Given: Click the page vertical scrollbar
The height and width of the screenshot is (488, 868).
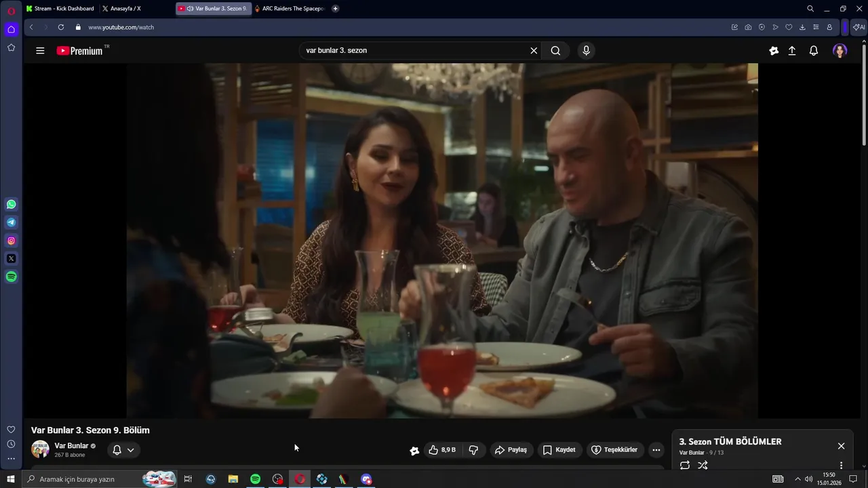Looking at the screenshot, I should [864, 95].
